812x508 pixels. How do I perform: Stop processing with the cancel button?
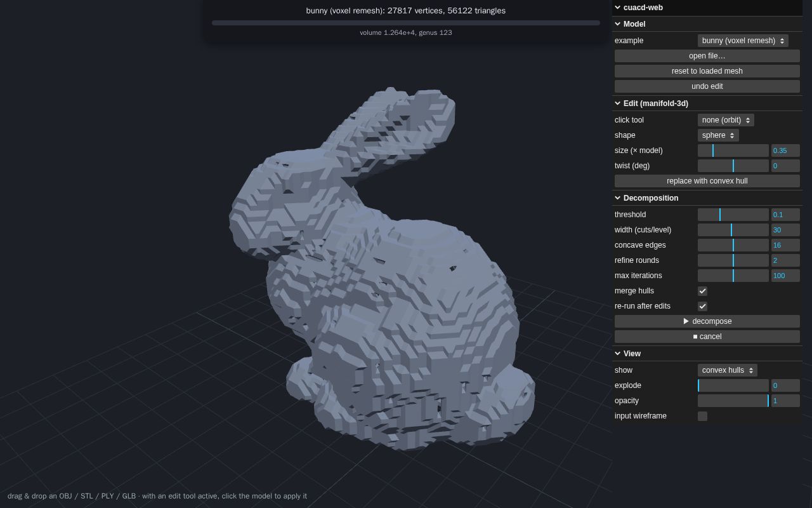pos(707,337)
